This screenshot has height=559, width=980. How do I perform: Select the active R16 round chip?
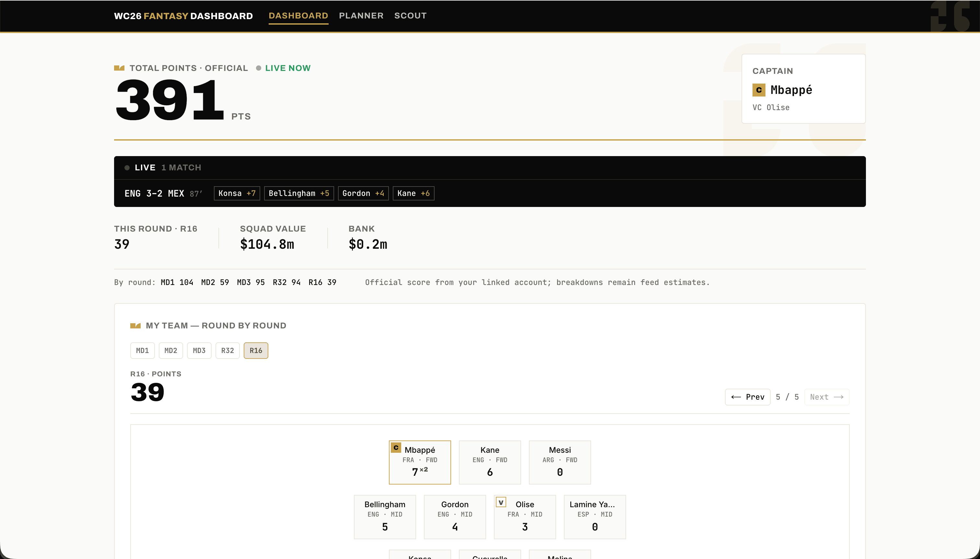point(256,350)
